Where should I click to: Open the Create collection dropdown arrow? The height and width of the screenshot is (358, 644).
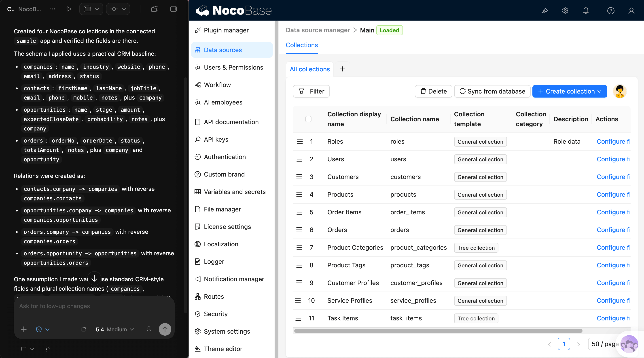tap(600, 91)
